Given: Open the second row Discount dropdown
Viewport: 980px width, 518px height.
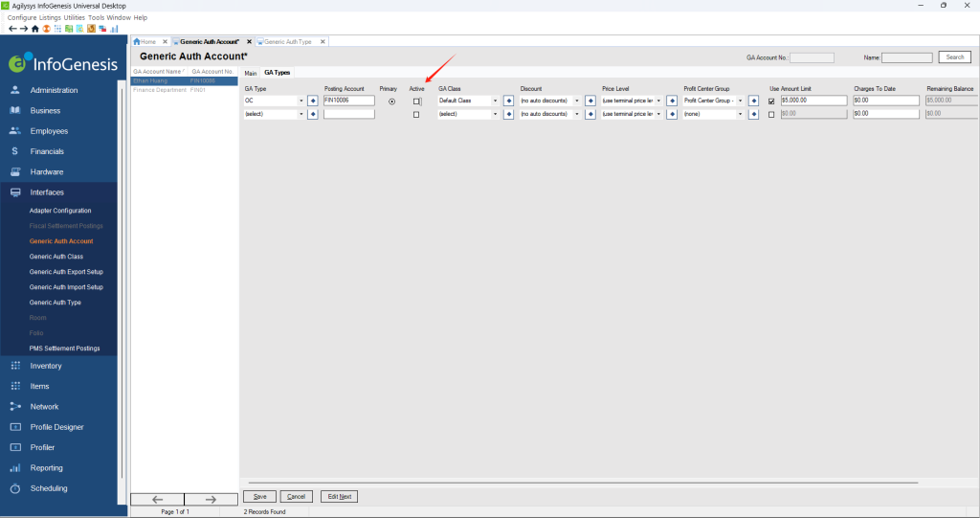Looking at the screenshot, I should pos(577,114).
